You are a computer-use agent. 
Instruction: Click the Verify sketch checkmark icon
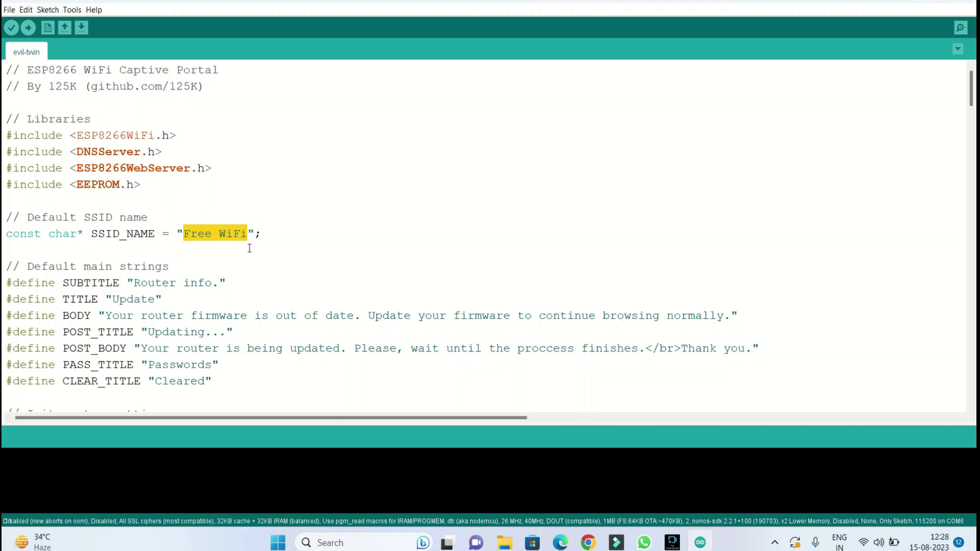11,28
